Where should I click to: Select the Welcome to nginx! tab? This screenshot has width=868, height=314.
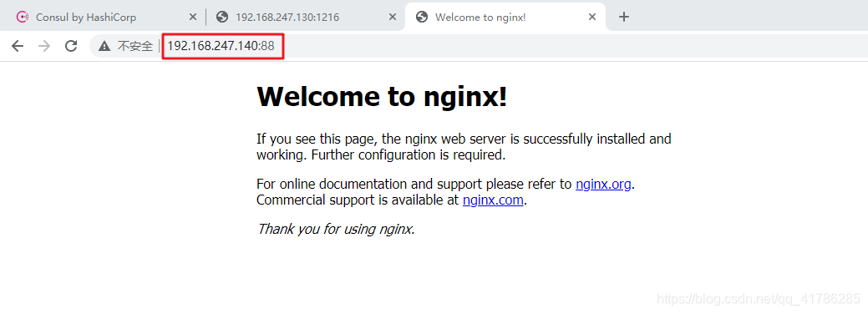[x=505, y=18]
